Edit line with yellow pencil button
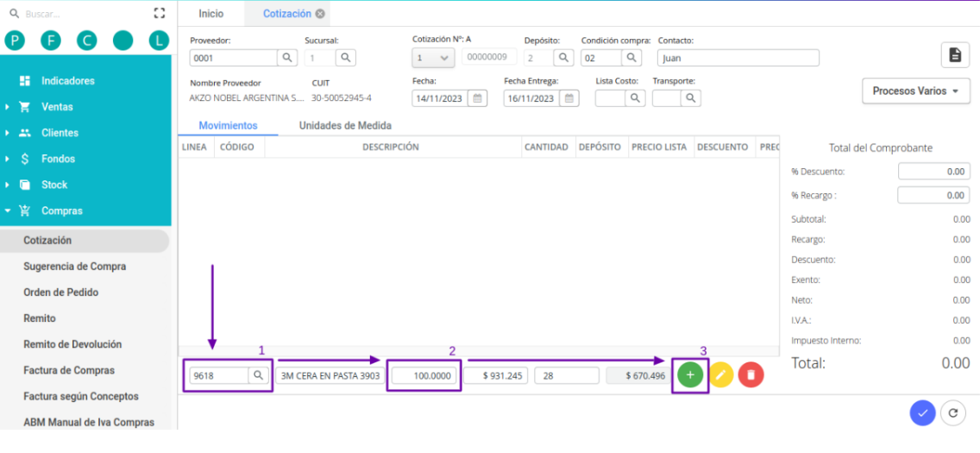The height and width of the screenshot is (453, 980). point(720,374)
